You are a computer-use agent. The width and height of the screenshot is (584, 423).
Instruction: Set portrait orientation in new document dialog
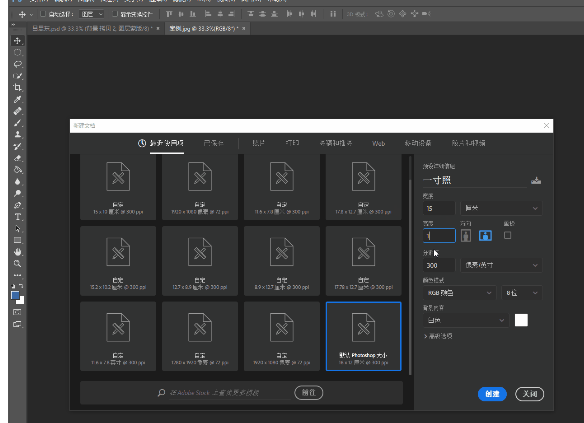tap(466, 235)
